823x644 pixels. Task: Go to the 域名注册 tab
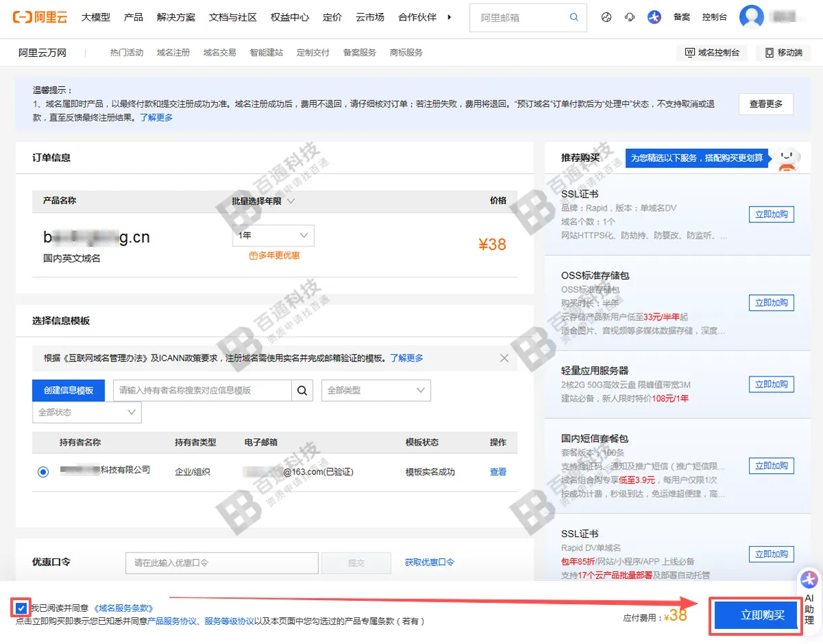pos(174,52)
